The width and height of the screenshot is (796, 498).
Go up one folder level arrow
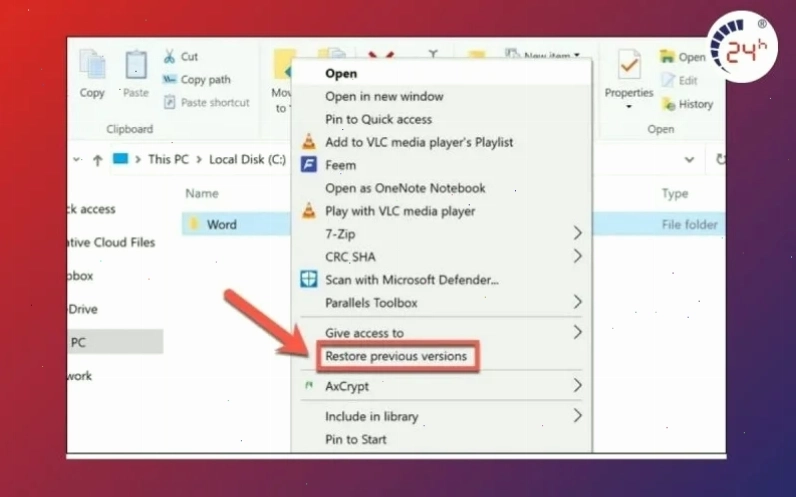point(97,160)
